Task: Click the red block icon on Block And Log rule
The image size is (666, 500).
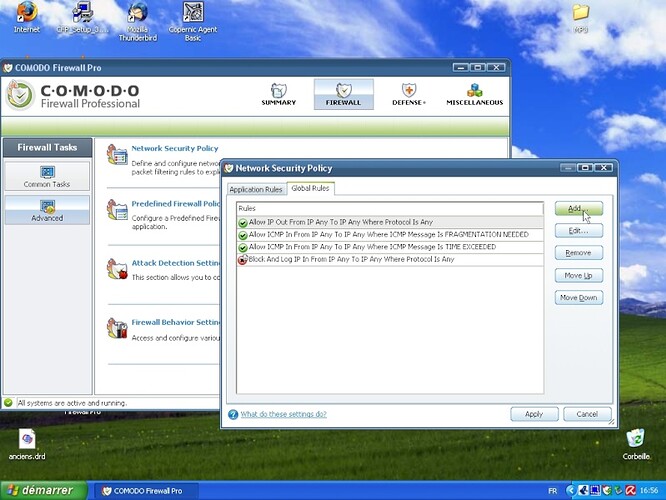Action: [x=243, y=260]
